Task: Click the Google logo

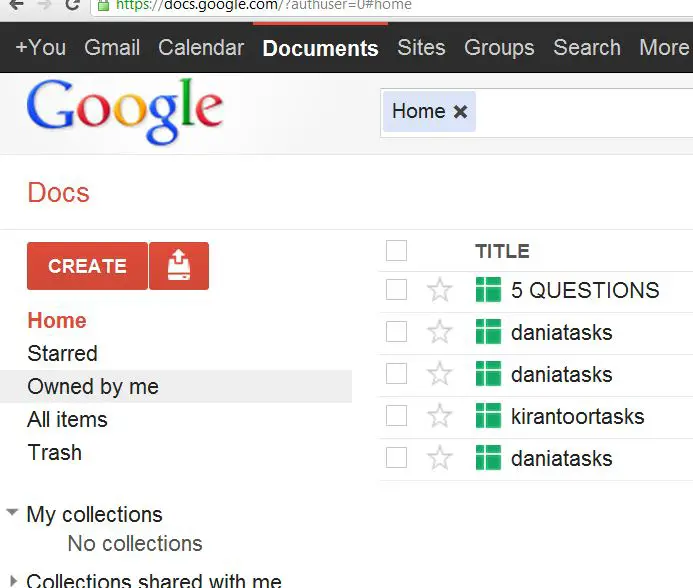Action: [x=125, y=111]
